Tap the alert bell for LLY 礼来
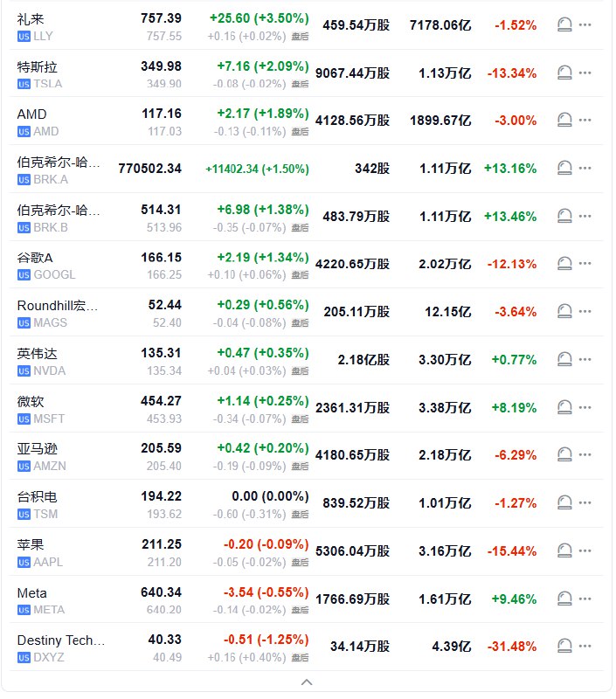Viewport: 616px width, 699px height. (x=564, y=24)
